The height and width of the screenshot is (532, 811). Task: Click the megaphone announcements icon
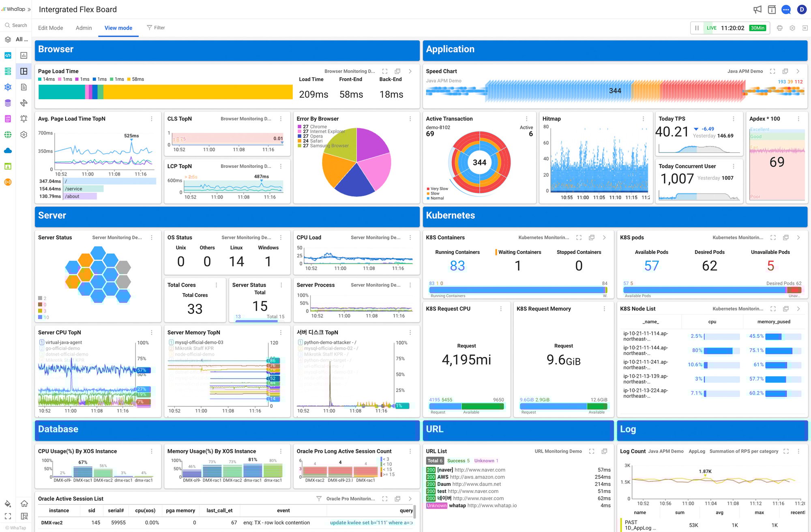(757, 9)
